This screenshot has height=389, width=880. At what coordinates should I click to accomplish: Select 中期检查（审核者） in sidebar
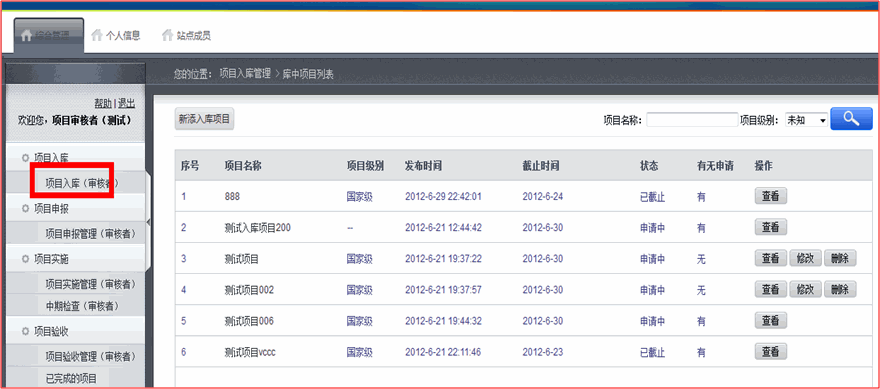coord(82,306)
